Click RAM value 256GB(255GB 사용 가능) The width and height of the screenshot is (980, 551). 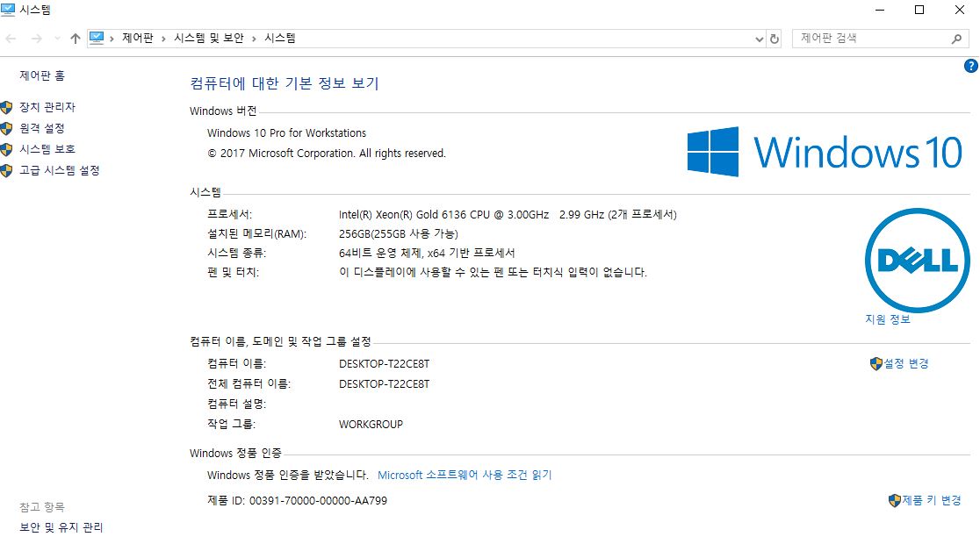(x=398, y=233)
